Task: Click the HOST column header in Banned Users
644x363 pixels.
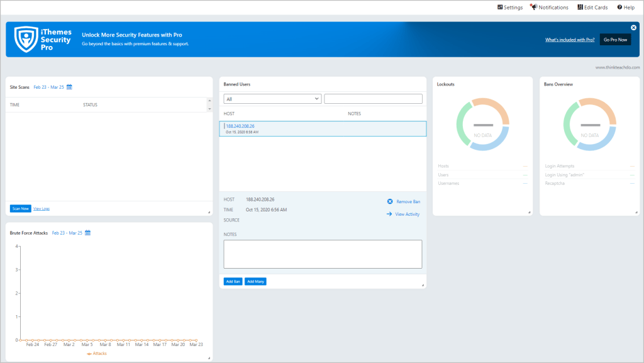Action: [229, 114]
